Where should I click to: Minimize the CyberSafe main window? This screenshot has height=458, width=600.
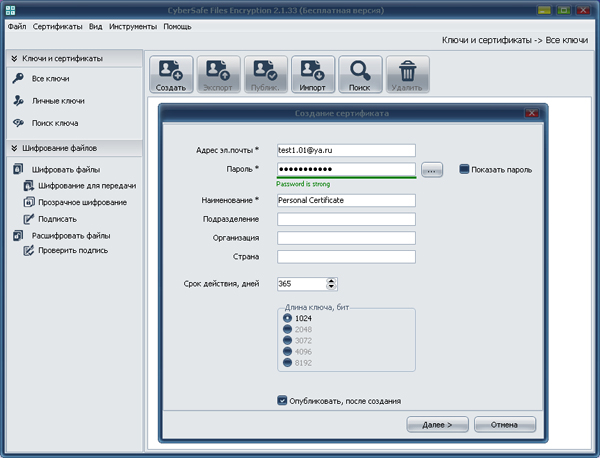click(x=544, y=10)
